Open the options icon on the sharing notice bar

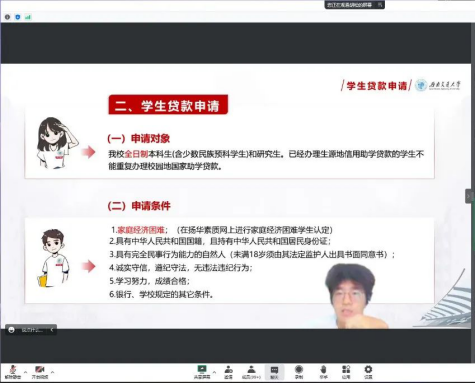coord(380,5)
